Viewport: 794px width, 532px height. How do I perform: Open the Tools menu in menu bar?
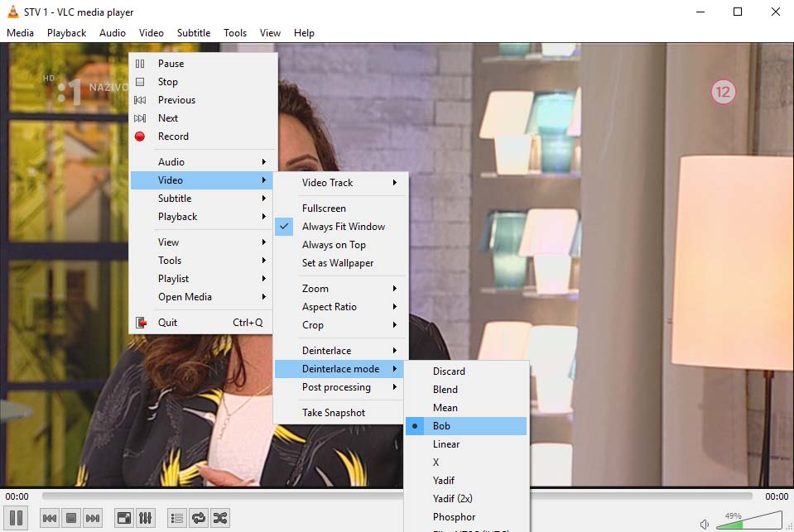pos(235,33)
